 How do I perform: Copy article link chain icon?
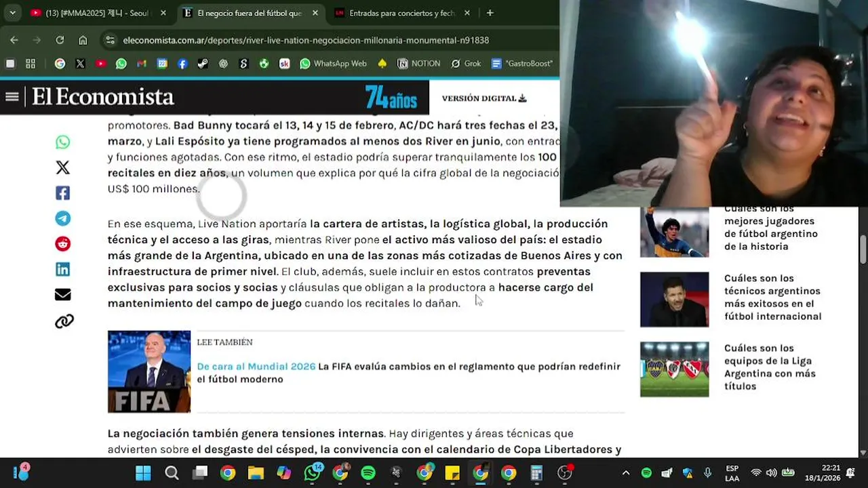click(64, 321)
